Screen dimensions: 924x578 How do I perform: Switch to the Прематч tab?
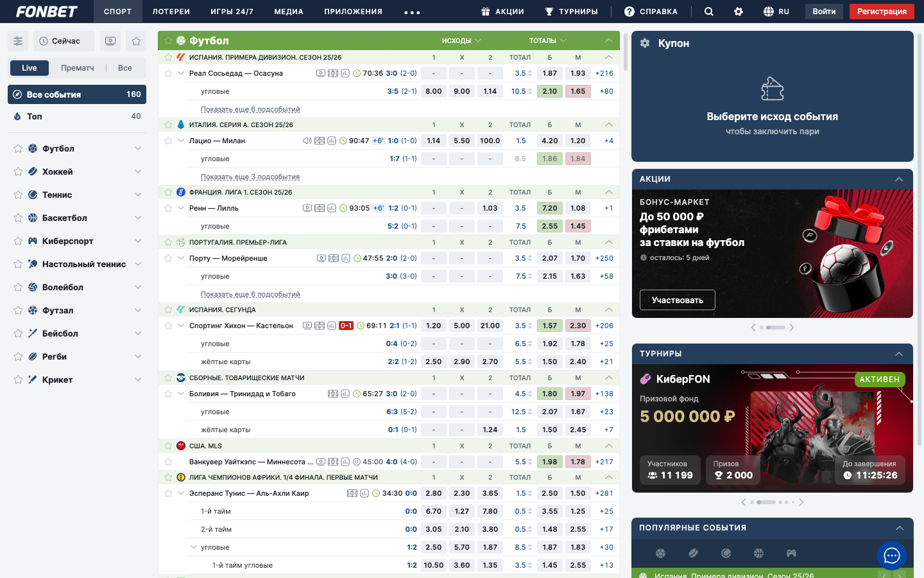77,68
